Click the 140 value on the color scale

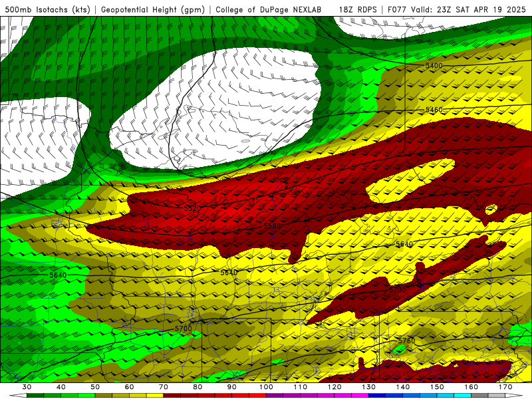(x=403, y=387)
